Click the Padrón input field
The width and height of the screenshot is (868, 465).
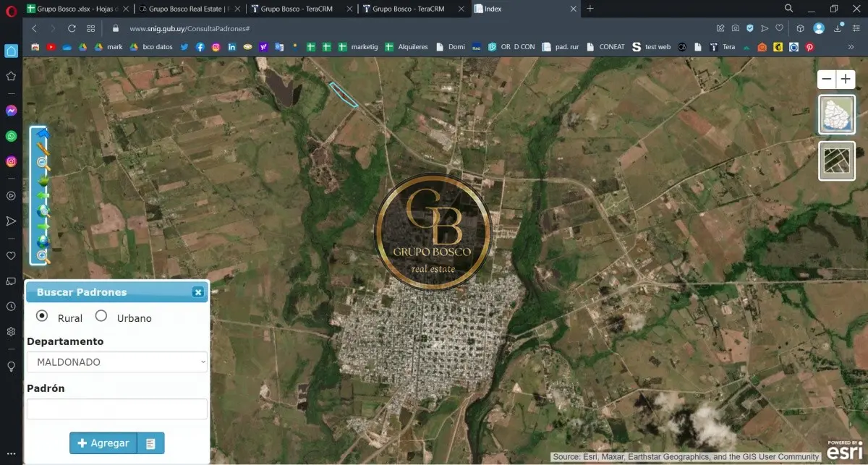click(117, 409)
